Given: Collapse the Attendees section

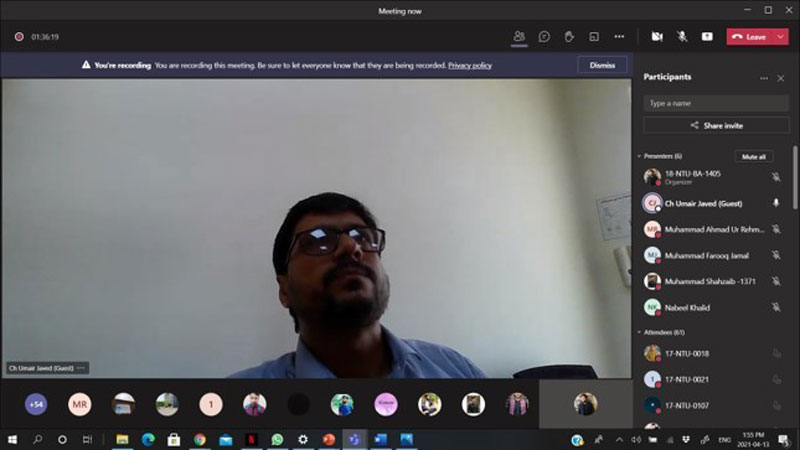Looking at the screenshot, I should tap(640, 332).
